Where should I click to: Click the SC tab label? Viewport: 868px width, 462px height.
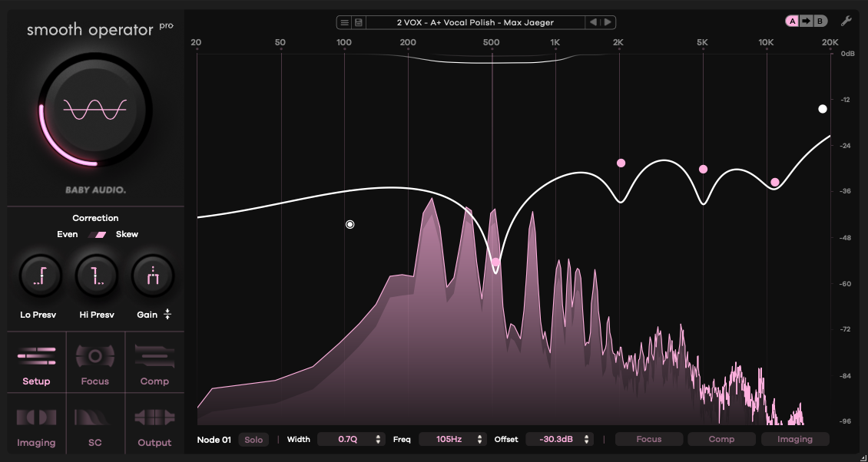pyautogui.click(x=94, y=443)
